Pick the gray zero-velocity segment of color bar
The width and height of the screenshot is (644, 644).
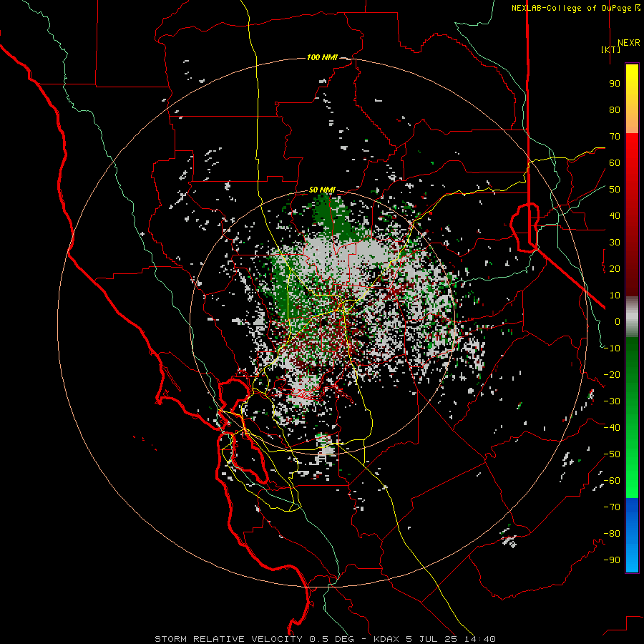[x=632, y=317]
